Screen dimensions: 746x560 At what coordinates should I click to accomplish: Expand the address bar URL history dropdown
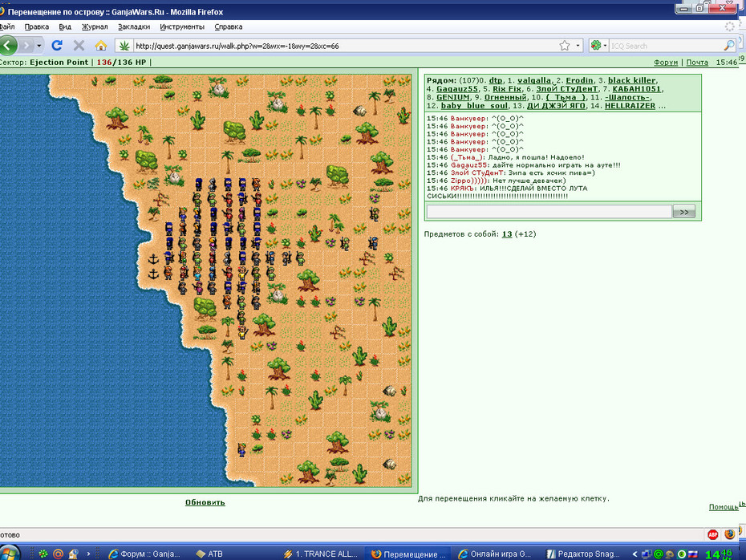pyautogui.click(x=578, y=46)
